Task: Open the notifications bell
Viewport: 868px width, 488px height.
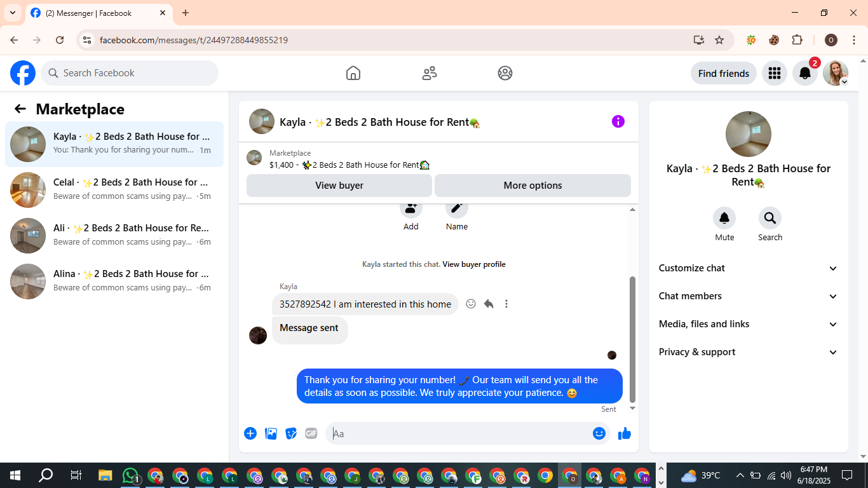Action: [x=805, y=73]
